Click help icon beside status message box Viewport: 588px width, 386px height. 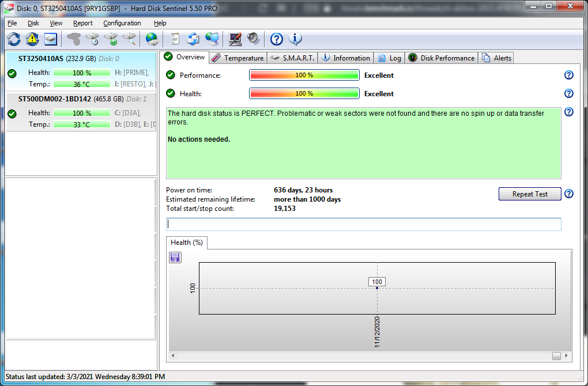click(x=569, y=112)
